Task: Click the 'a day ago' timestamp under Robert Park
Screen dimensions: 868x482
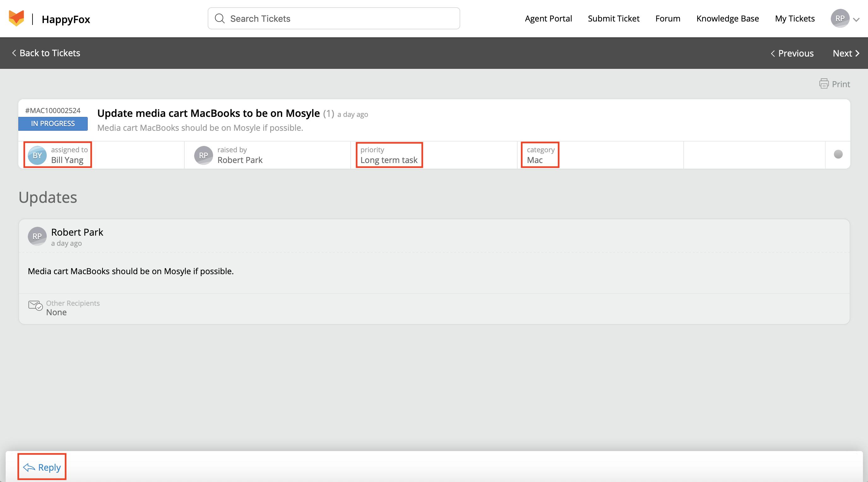Action: pos(66,243)
